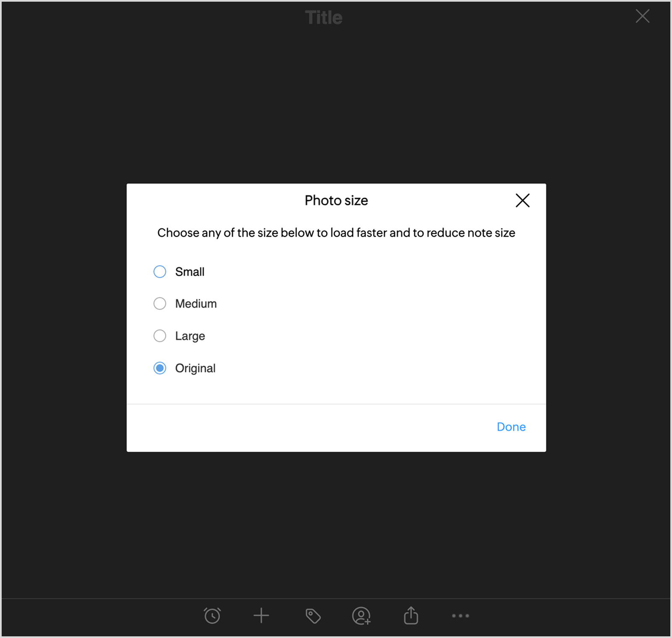Click the share export icon
672x638 pixels.
pyautogui.click(x=411, y=615)
